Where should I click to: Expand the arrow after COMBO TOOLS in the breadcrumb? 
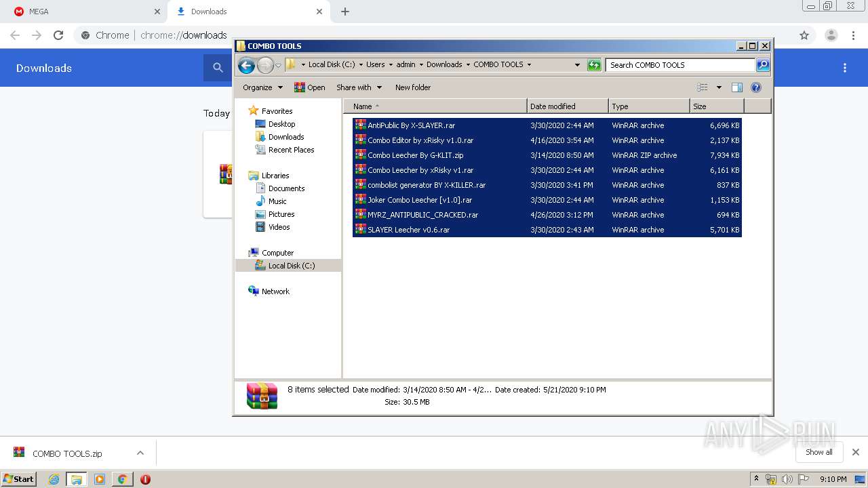(529, 65)
